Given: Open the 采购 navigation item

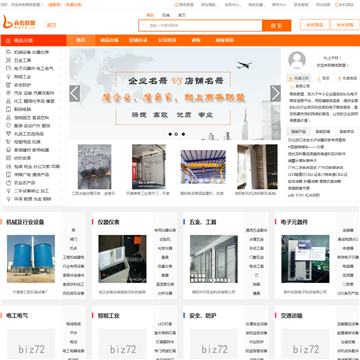Looking at the screenshot, I should coord(196,40).
